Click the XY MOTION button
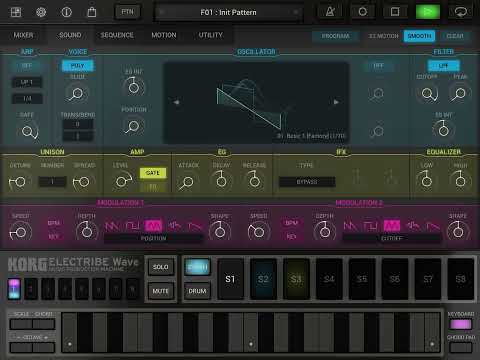Viewport: 480px width, 360px height. point(383,36)
